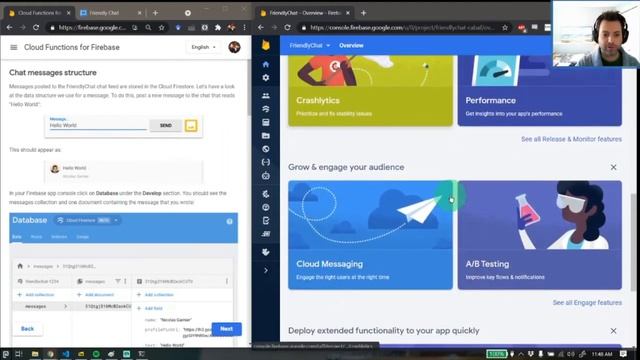The width and height of the screenshot is (640, 360).
Task: Click the Windows Start button
Action: click(5, 354)
